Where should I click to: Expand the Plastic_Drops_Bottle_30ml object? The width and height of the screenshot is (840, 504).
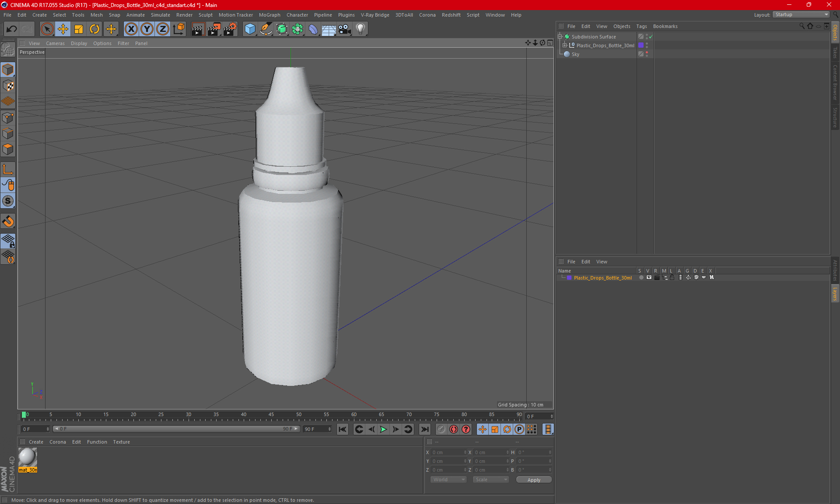pyautogui.click(x=565, y=45)
